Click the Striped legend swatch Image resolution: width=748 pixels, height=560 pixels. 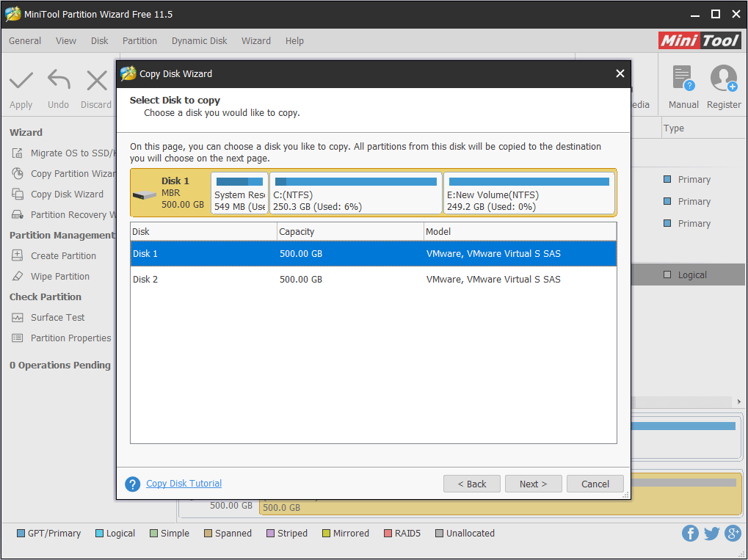pos(270,534)
